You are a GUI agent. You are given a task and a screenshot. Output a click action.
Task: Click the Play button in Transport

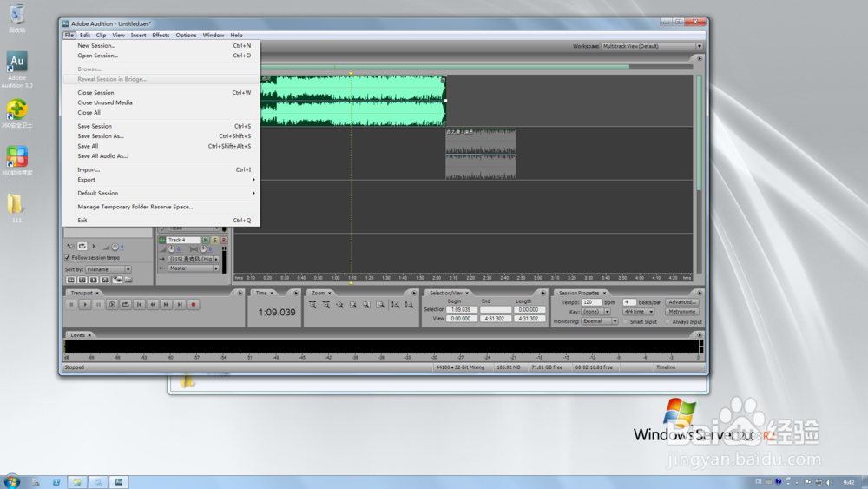(x=85, y=305)
